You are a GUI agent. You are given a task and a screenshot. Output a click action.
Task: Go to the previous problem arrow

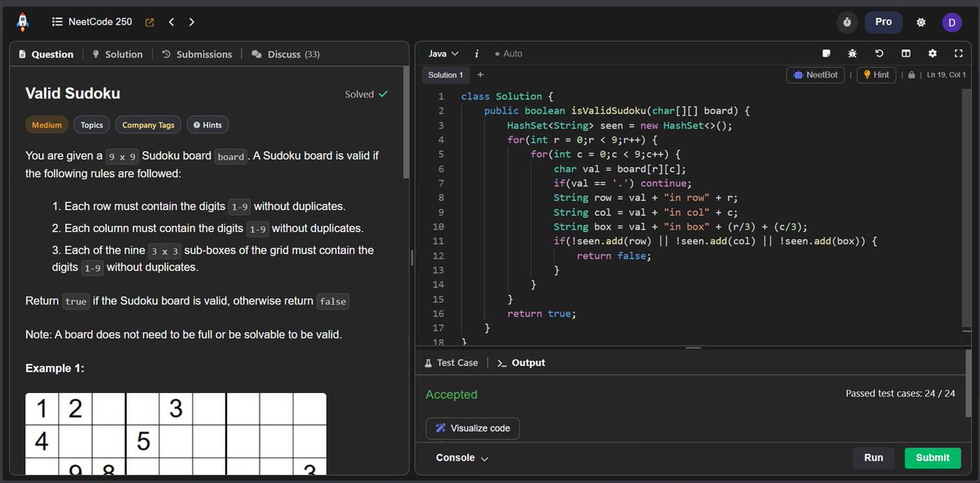[x=171, y=22]
